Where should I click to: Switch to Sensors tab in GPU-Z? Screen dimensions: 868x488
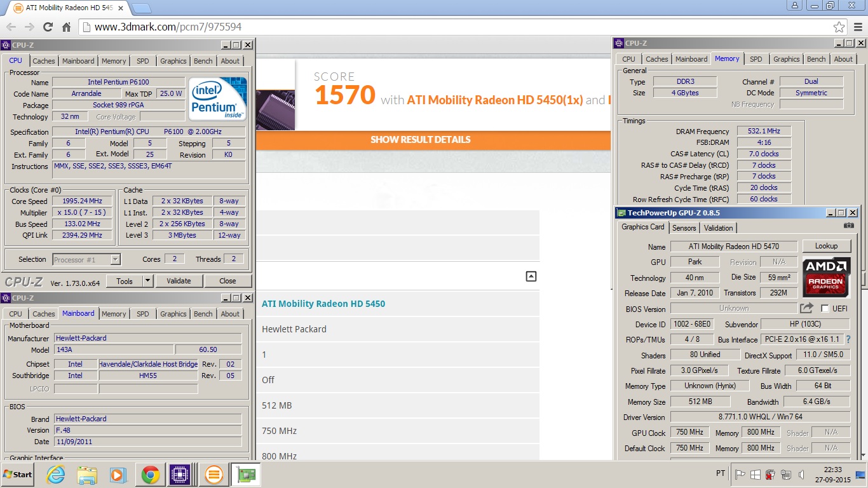[x=684, y=227]
